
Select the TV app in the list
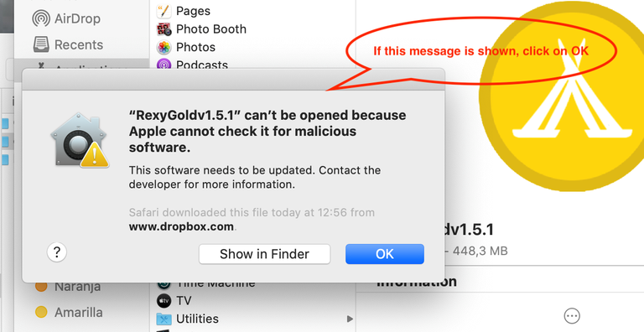click(174, 301)
